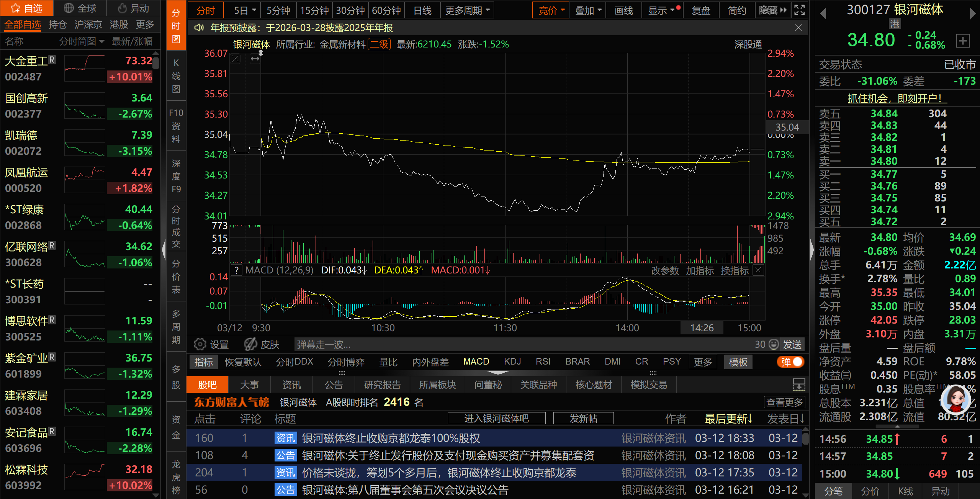Click the 进入银河磁体吧 button

pos(496,419)
